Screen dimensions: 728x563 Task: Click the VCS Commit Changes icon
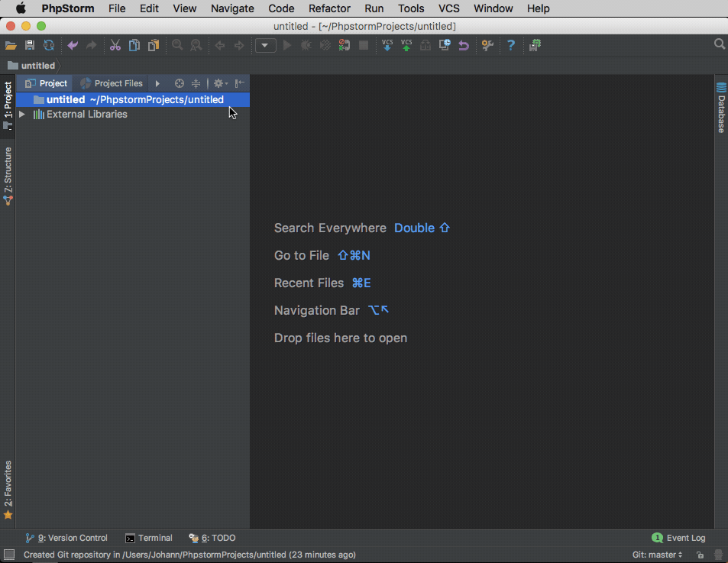[406, 46]
